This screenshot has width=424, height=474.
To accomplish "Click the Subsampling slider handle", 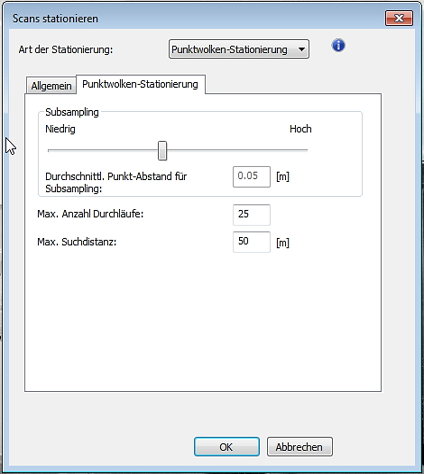I will pos(162,151).
